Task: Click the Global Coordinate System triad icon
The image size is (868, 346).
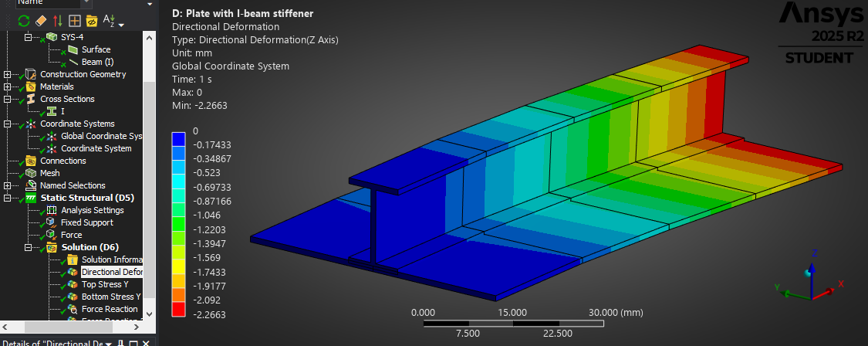Action: 52,136
